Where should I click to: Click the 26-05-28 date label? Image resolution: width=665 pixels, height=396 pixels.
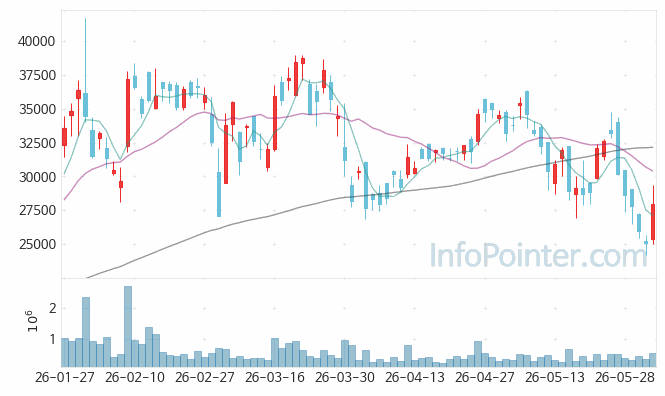[x=625, y=377]
